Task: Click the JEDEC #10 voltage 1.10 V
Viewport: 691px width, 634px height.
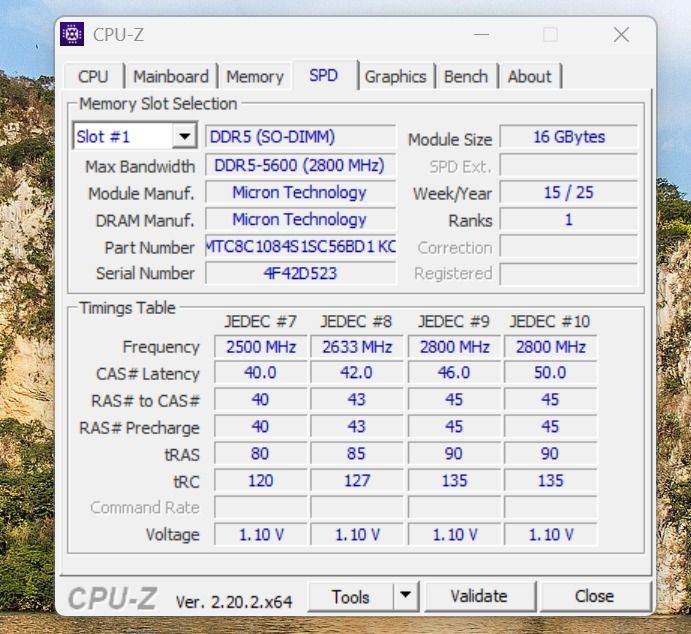Action: tap(550, 534)
